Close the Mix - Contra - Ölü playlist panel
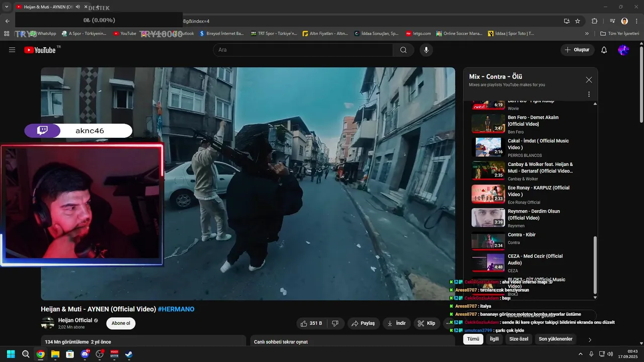Image resolution: width=644 pixels, height=362 pixels. pos(589,80)
